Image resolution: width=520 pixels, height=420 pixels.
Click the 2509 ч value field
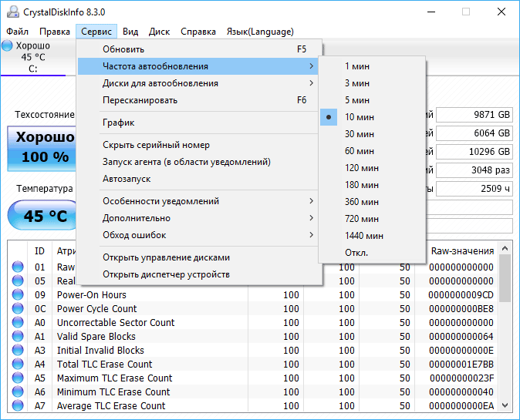pyautogui.click(x=474, y=189)
